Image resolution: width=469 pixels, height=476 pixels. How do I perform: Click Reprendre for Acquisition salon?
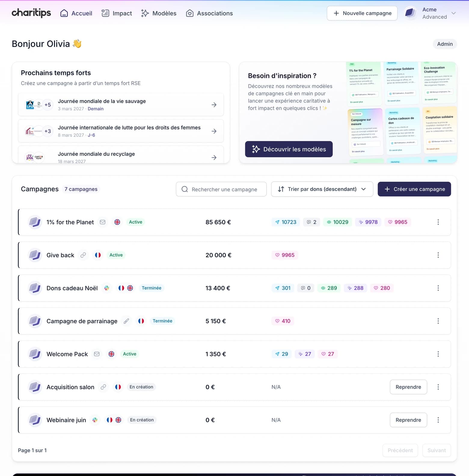408,387
